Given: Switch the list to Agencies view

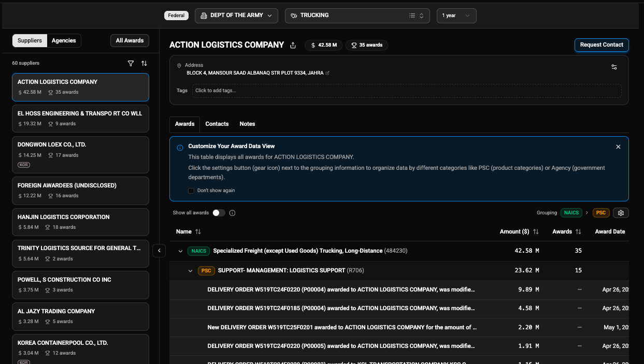Looking at the screenshot, I should coord(64,40).
